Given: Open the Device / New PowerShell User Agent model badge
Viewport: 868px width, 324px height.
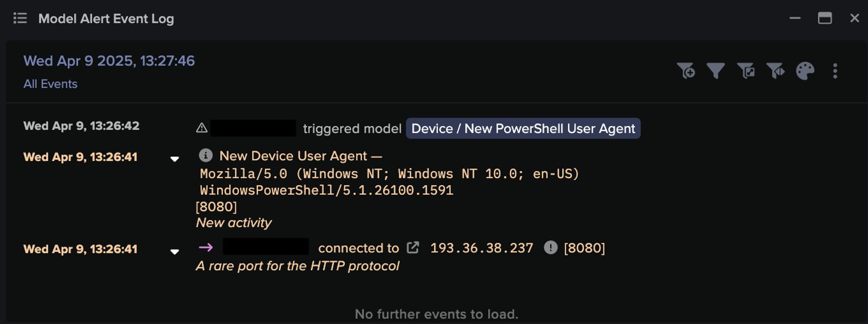Looking at the screenshot, I should point(523,128).
